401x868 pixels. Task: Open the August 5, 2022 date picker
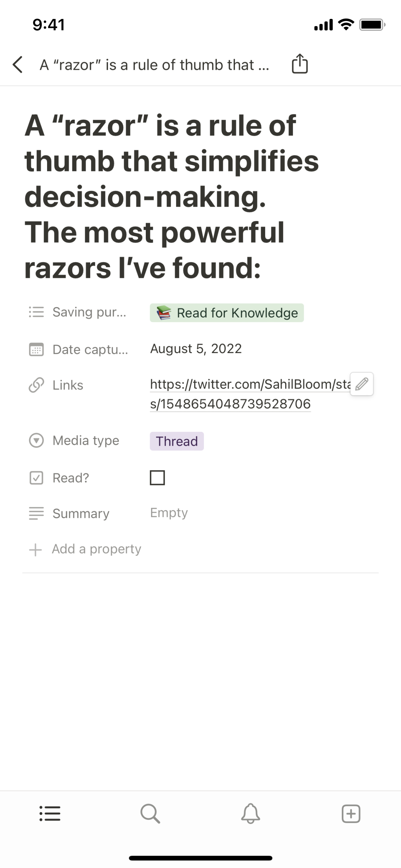click(x=196, y=348)
